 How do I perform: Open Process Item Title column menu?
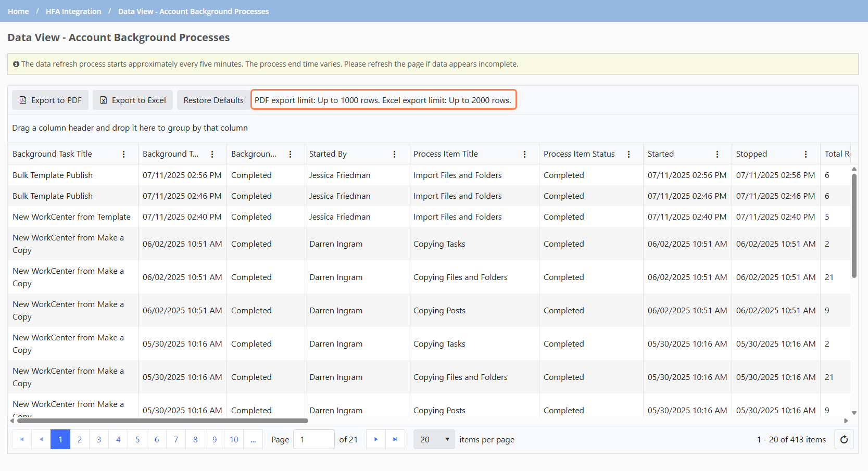[524, 154]
